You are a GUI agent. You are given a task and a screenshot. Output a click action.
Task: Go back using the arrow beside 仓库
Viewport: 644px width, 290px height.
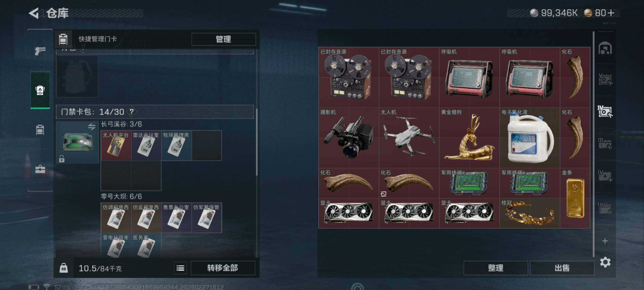pyautogui.click(x=34, y=13)
